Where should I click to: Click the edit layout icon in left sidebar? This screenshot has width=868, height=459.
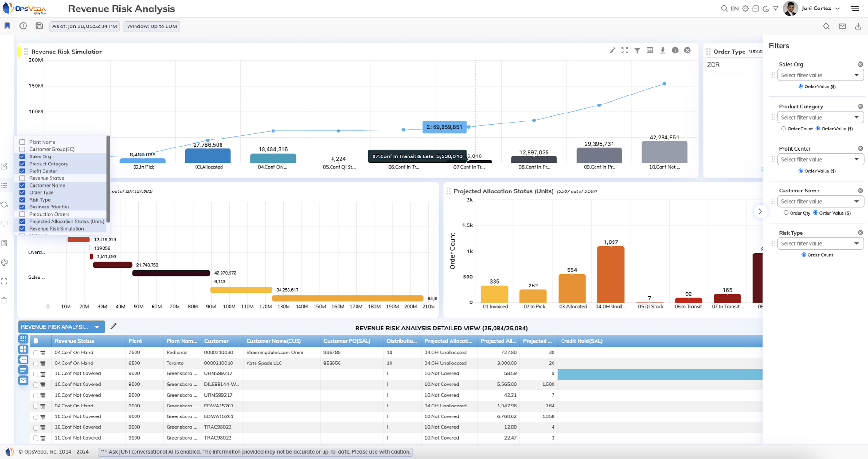point(4,166)
